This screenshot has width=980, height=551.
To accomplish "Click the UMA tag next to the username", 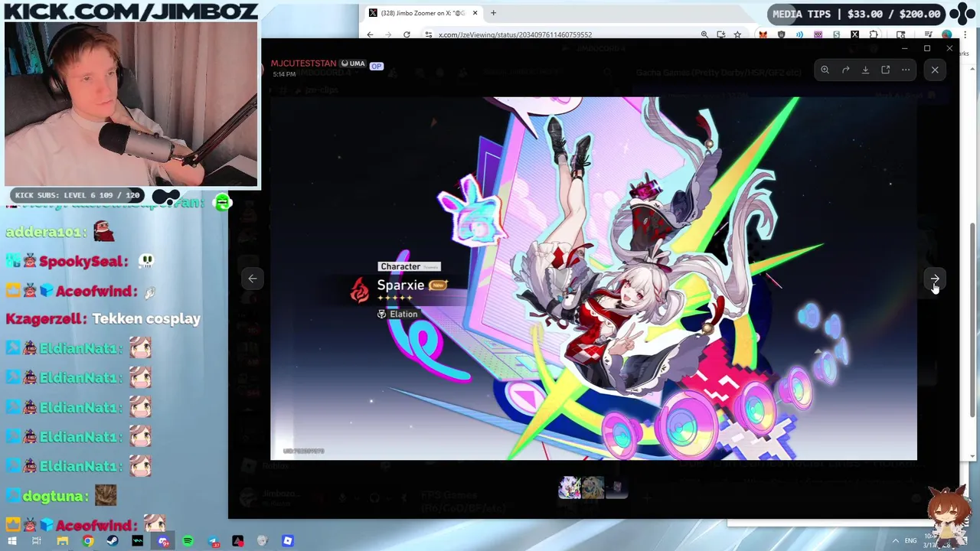I will point(353,64).
